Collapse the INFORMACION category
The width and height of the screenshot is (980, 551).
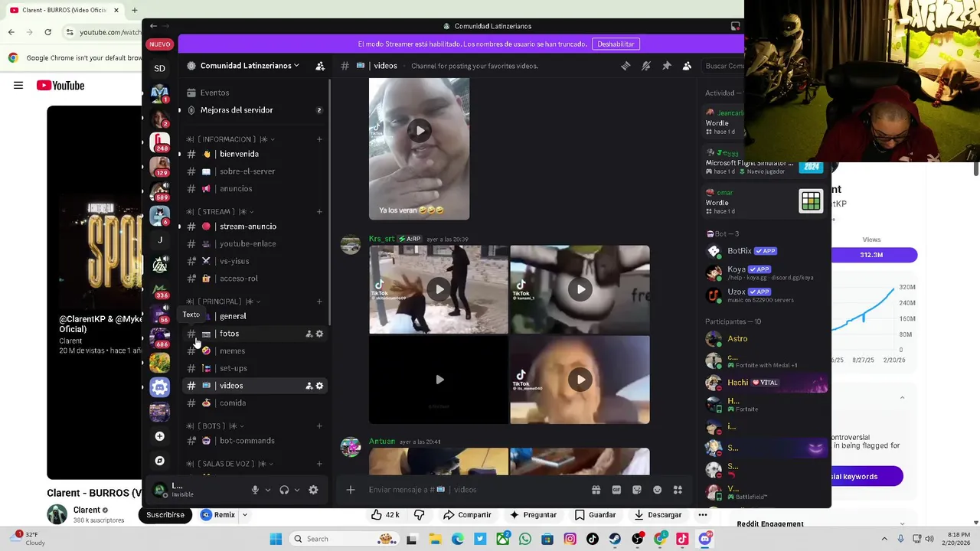click(x=230, y=139)
